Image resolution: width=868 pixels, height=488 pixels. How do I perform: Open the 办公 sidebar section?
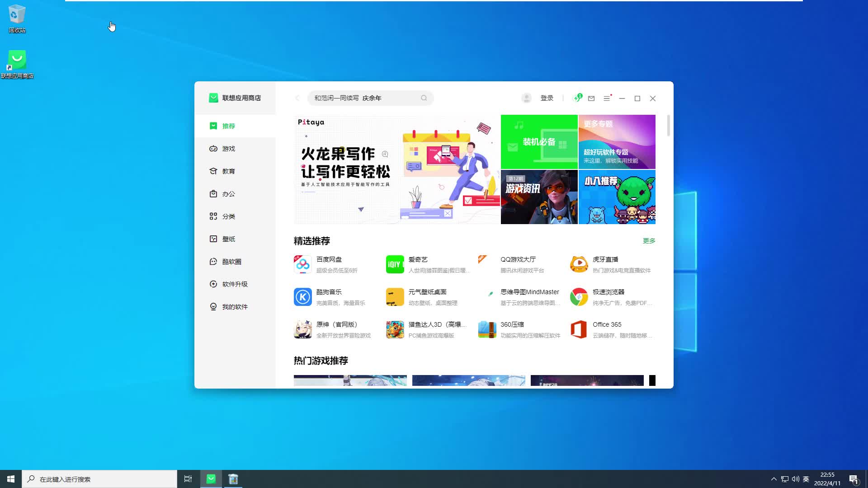235,194
